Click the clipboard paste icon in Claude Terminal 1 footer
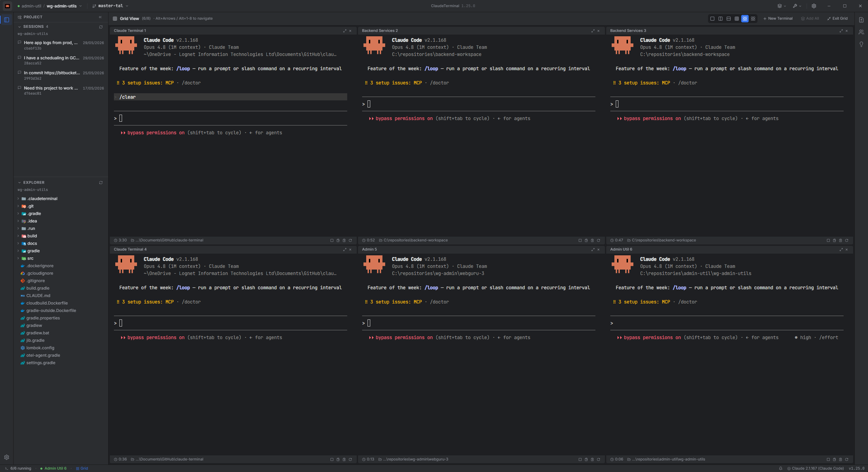The height and width of the screenshot is (472, 868). tap(338, 240)
